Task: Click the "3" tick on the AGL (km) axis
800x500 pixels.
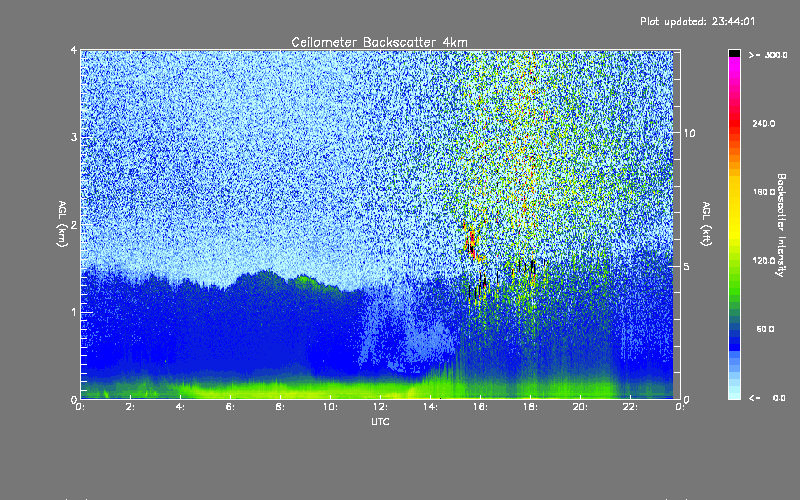Action: 74,138
